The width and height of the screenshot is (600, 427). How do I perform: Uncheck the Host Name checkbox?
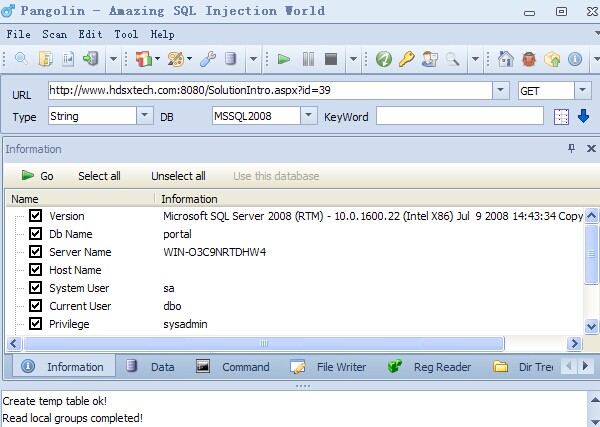tap(36, 269)
